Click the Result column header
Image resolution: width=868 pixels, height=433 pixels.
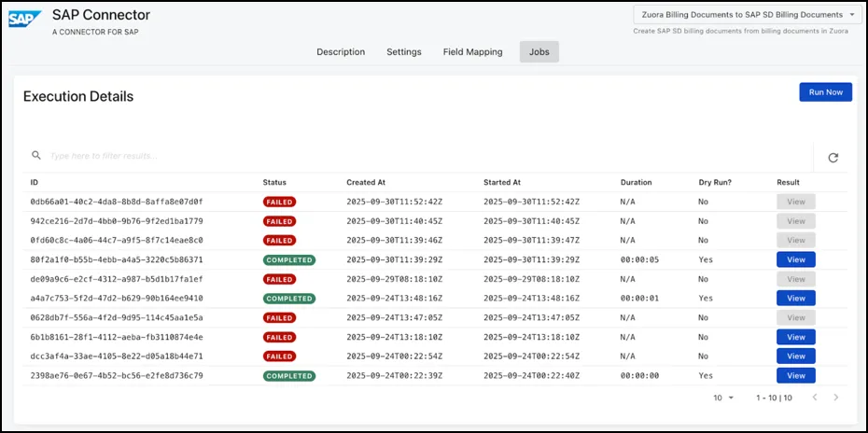pos(789,182)
